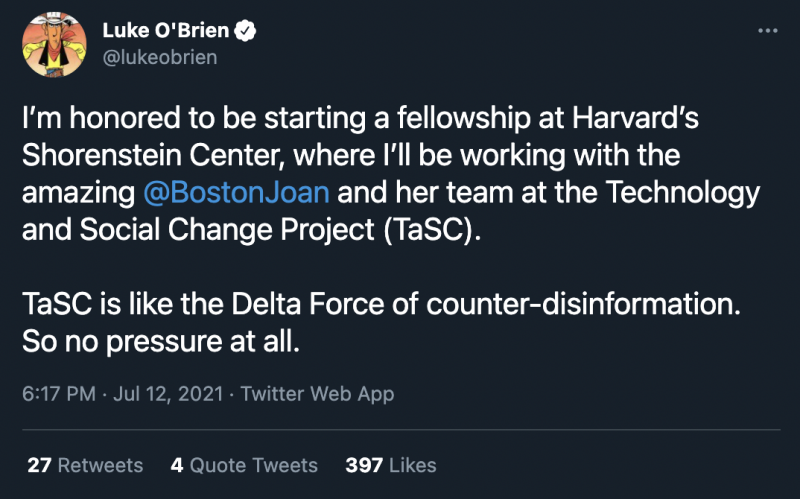Open the @lukeobrien handle link
Screen dimensions: 800x499
tap(159, 58)
